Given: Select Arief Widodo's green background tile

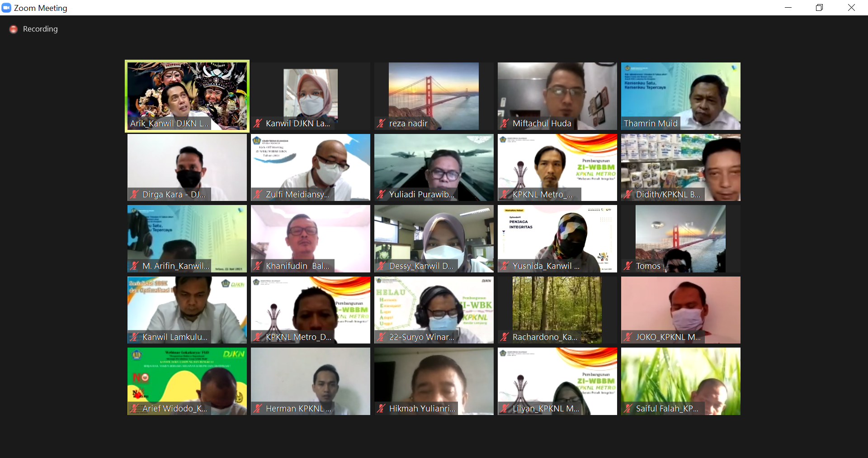Looking at the screenshot, I should point(187,377).
